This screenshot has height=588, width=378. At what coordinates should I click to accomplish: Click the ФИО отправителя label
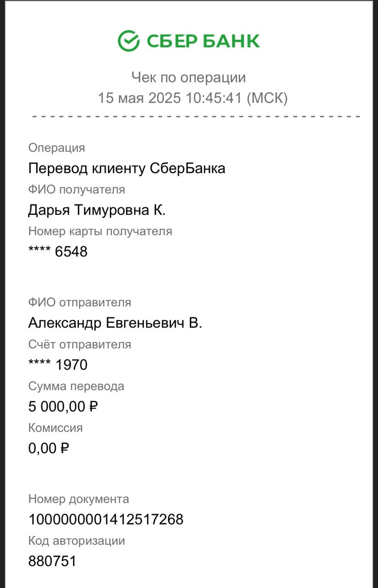[x=80, y=302]
